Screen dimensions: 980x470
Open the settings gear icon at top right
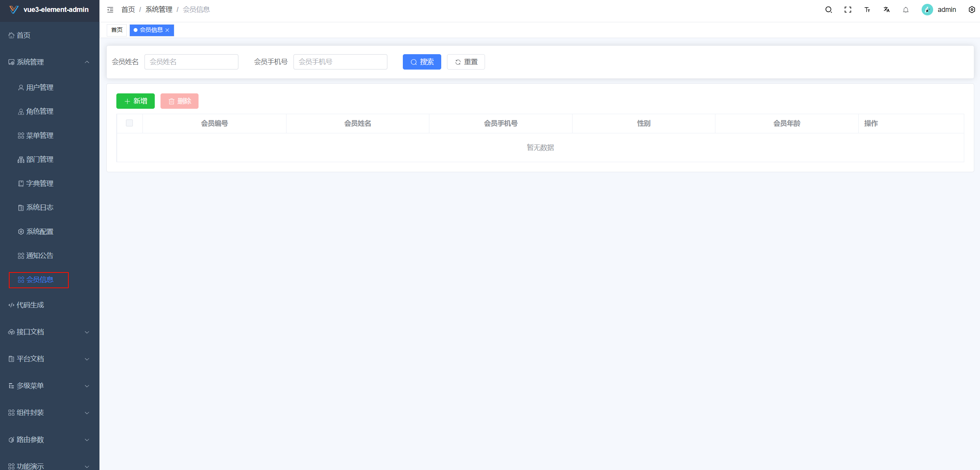(972, 10)
